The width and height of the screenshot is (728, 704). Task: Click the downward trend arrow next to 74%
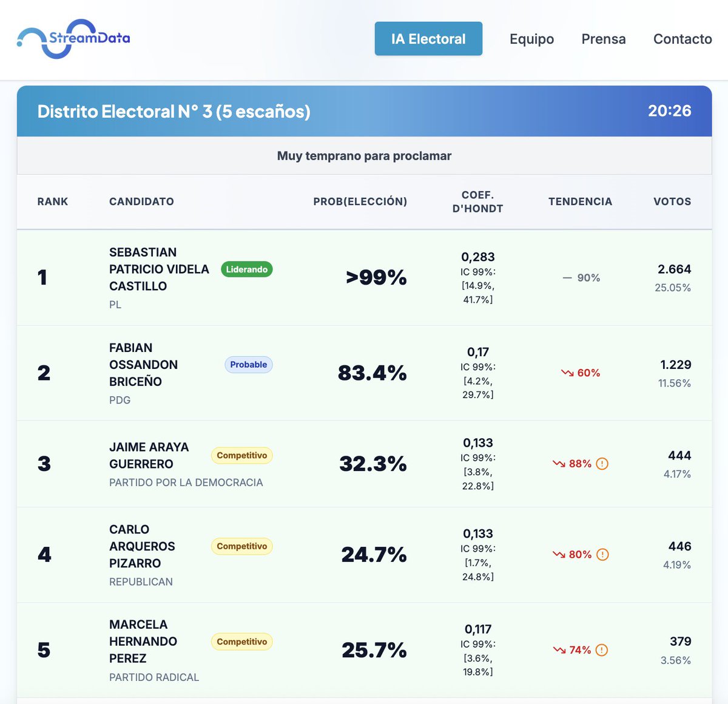pyautogui.click(x=559, y=650)
